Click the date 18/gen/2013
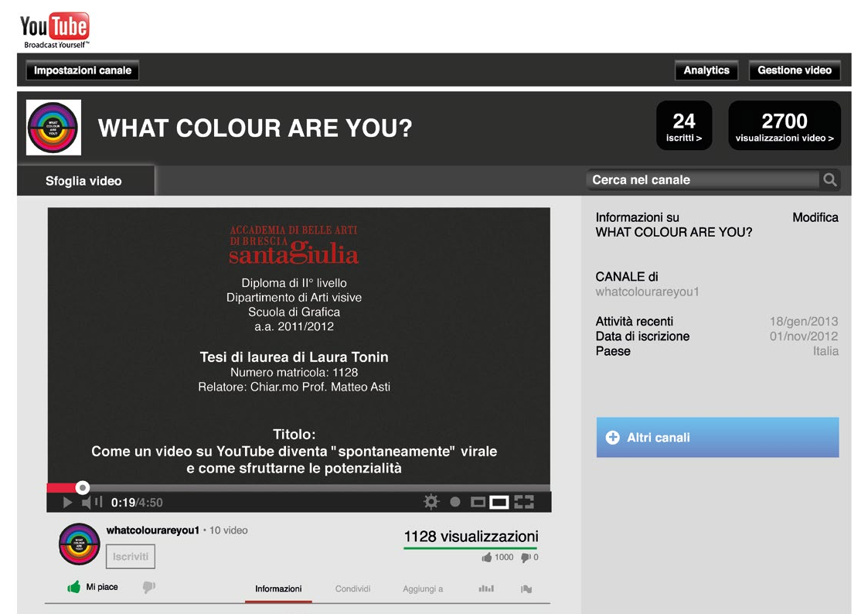Image resolution: width=868 pixels, height=614 pixels. [x=804, y=322]
